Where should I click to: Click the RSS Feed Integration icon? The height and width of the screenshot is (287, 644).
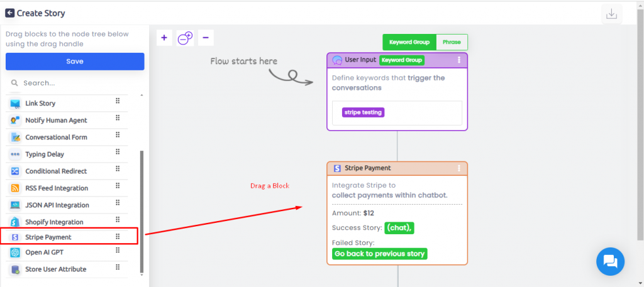(x=15, y=188)
